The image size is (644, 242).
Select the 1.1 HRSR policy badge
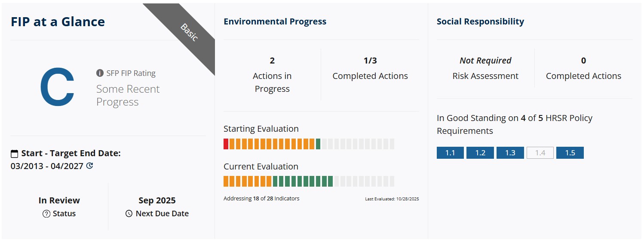tap(450, 153)
